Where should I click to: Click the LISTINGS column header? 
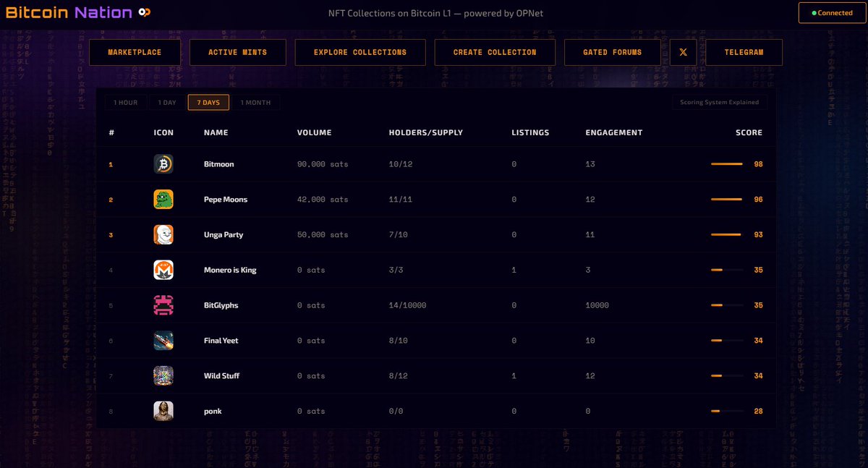pyautogui.click(x=530, y=132)
